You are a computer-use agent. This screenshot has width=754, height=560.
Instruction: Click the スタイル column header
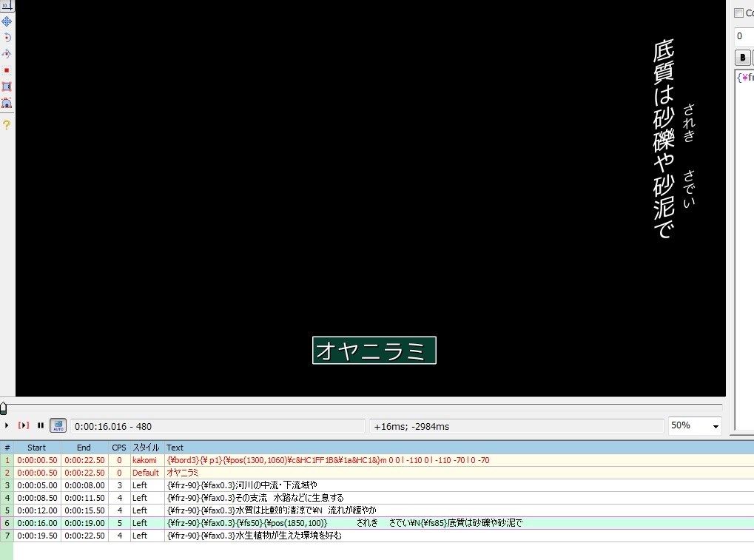pos(147,448)
